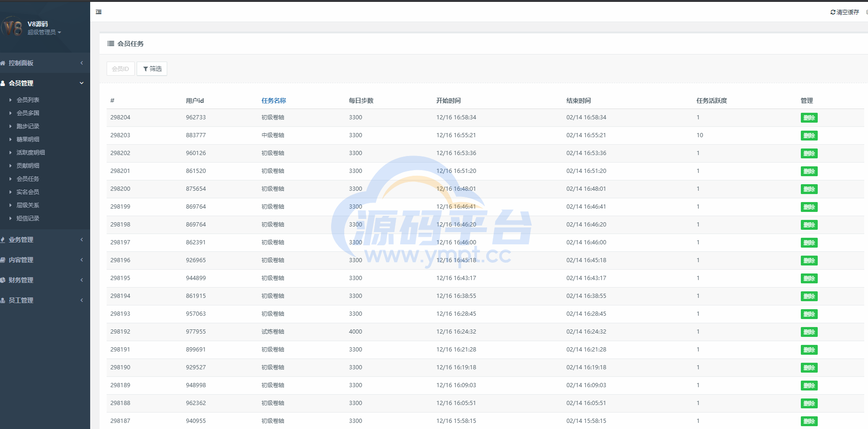Click the 用户id column header
The image size is (868, 429).
point(195,101)
